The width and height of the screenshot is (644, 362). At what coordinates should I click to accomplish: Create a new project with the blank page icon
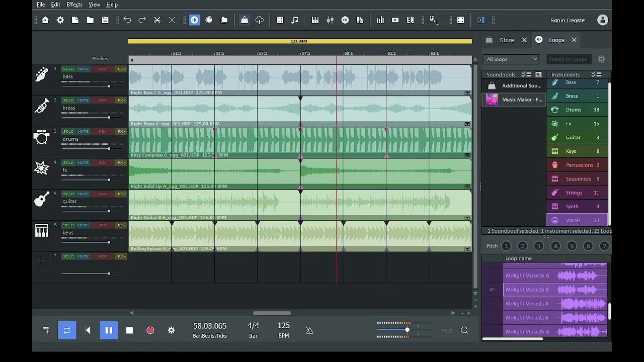click(x=75, y=20)
